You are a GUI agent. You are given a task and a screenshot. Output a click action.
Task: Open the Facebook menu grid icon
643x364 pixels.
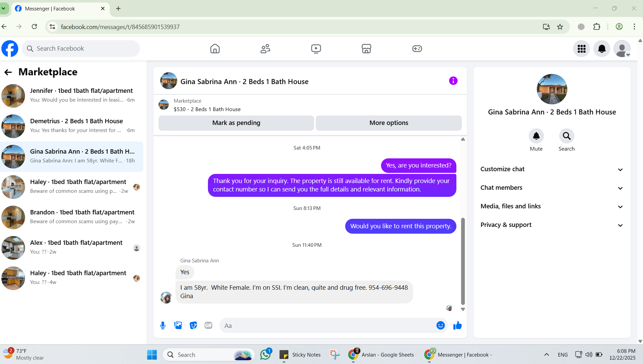click(x=581, y=49)
